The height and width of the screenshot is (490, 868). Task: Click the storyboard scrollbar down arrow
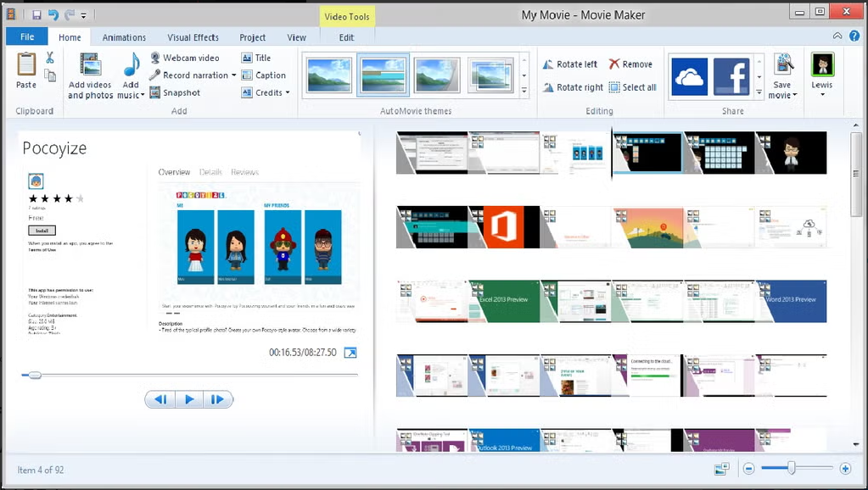click(x=856, y=444)
